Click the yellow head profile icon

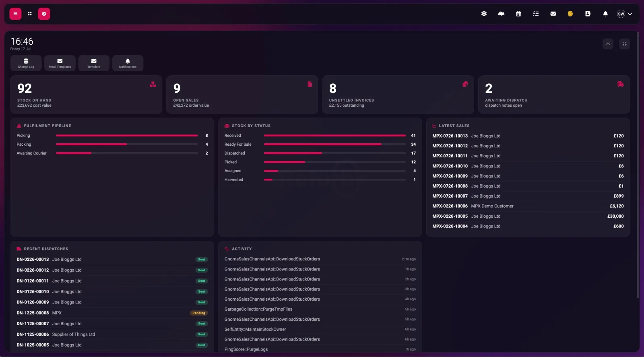pyautogui.click(x=570, y=14)
